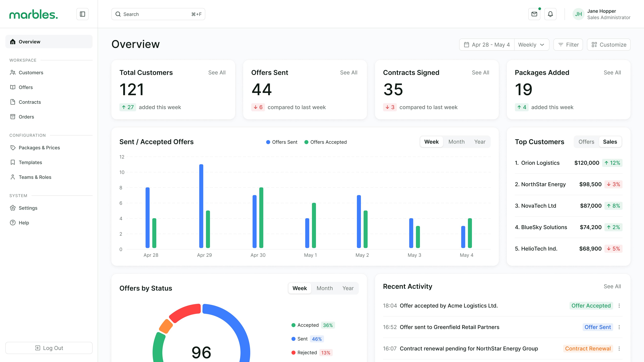This screenshot has width=644, height=362.
Task: Select Month tab in Sent / Accepted Offers
Action: click(x=457, y=142)
